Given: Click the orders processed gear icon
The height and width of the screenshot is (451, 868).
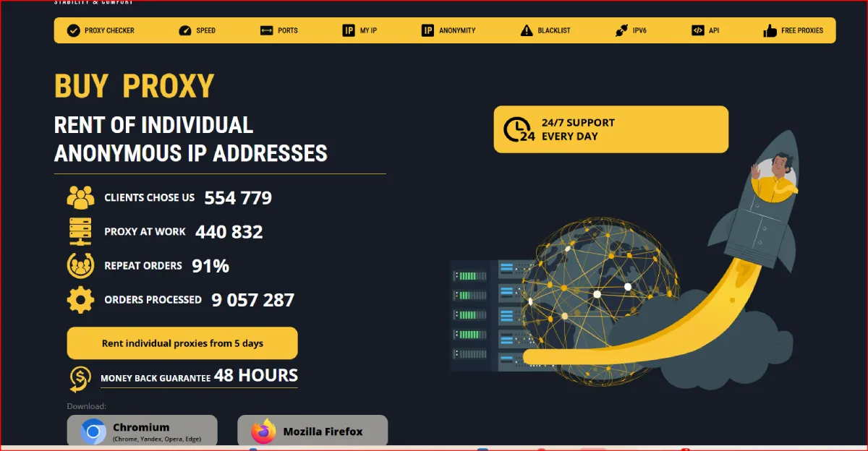Looking at the screenshot, I should pyautogui.click(x=80, y=299).
